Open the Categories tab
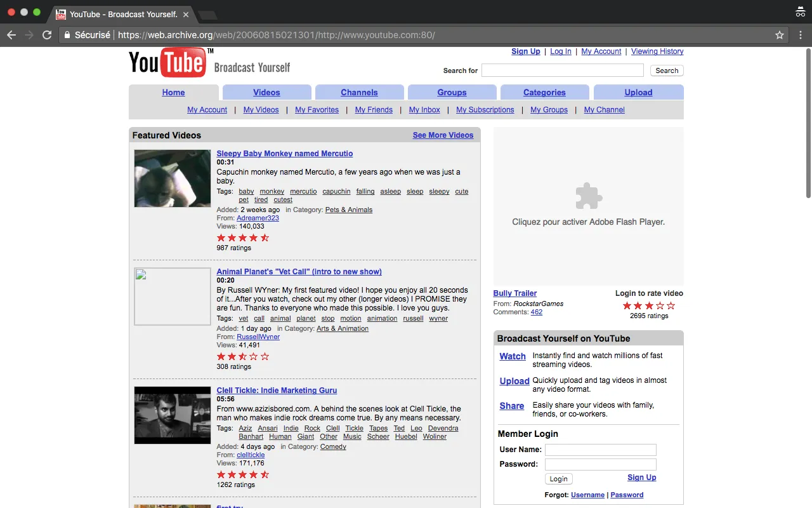Viewport: 812px width, 508px height. pyautogui.click(x=544, y=92)
